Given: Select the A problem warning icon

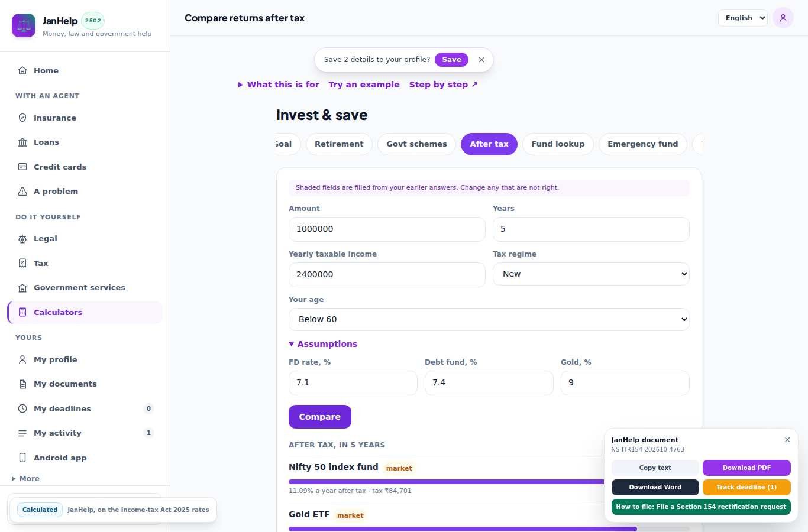Looking at the screenshot, I should 22,191.
